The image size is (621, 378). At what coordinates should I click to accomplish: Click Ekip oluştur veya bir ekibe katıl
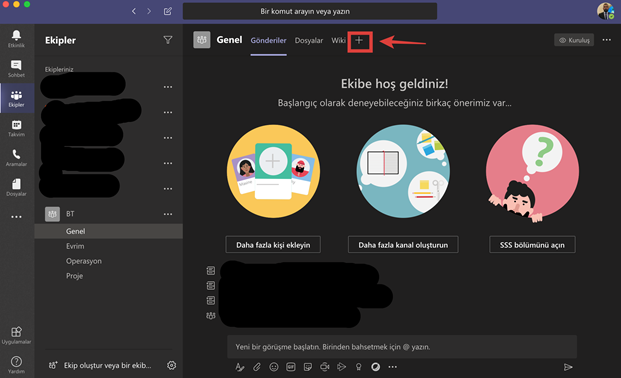(x=100, y=365)
